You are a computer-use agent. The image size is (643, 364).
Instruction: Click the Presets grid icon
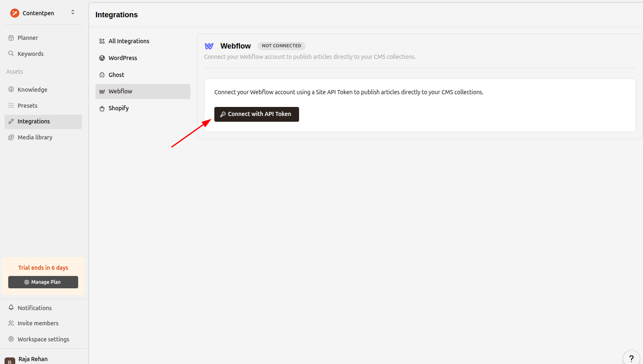pos(11,106)
